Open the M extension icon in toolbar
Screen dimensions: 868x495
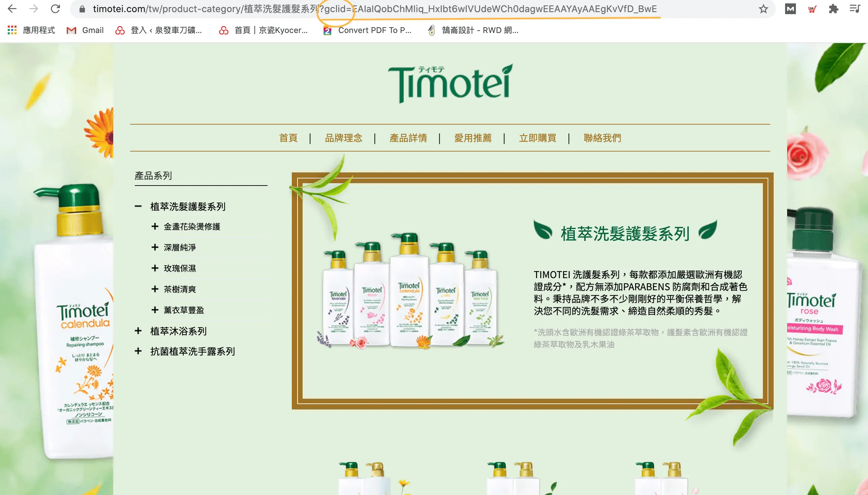point(790,9)
